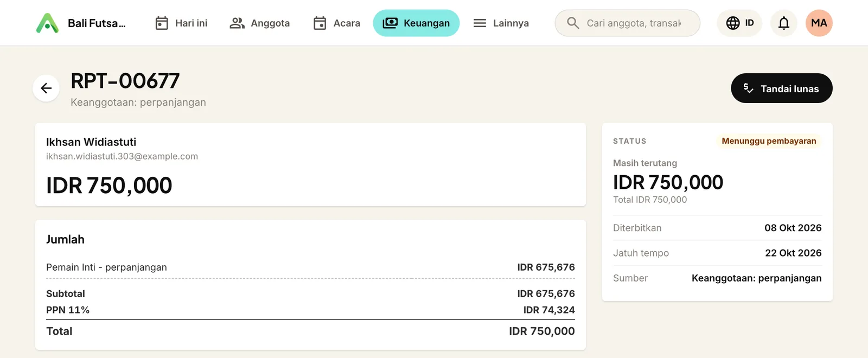This screenshot has width=868, height=358.
Task: Click the Jatuh tempo date 22 Okt 2026
Action: tap(793, 253)
